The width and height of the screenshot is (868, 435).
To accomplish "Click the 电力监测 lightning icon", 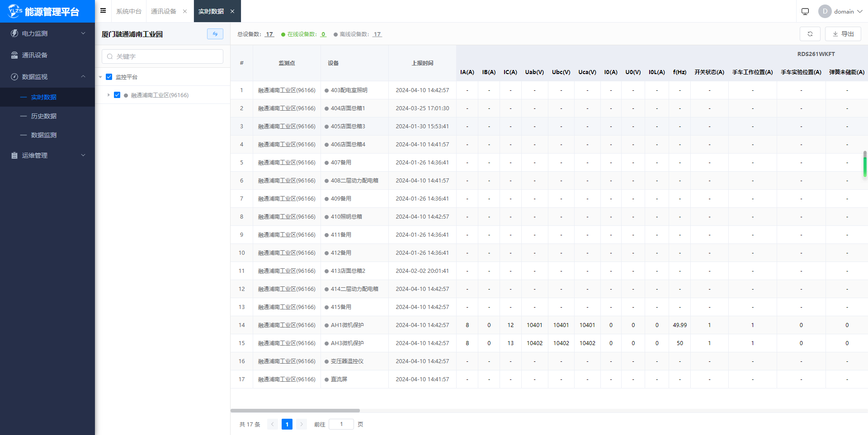I will 14,33.
